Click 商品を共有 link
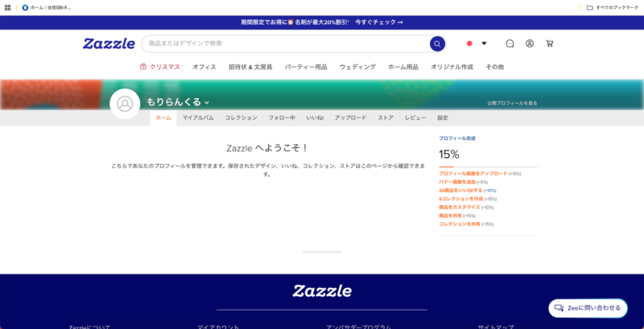 (450, 216)
